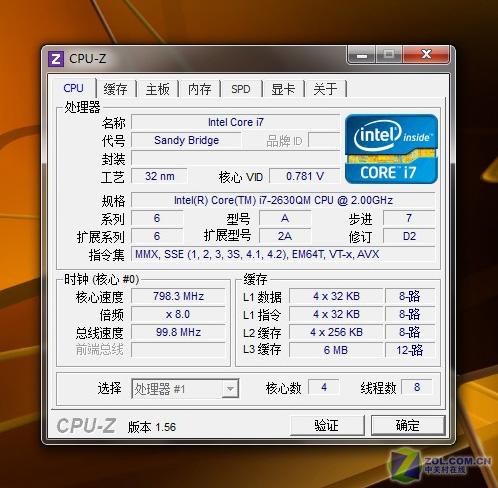Click the 12-路 L3 associativity value

410,350
